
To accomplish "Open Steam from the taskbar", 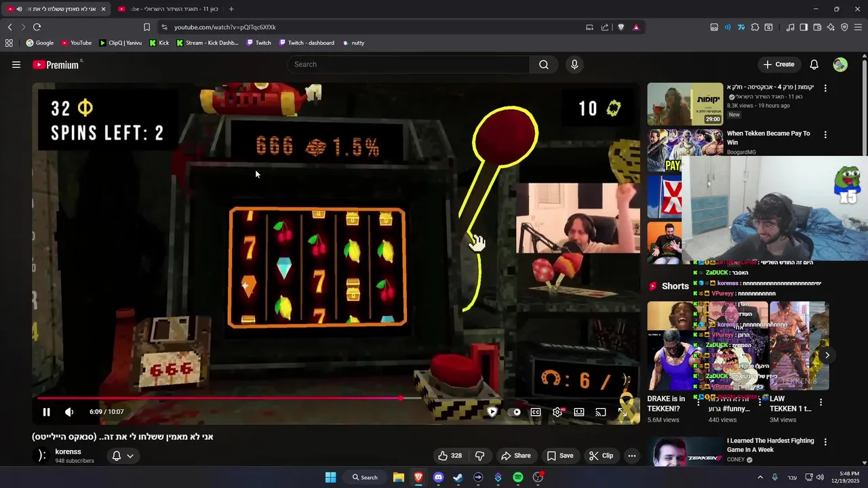I will (x=458, y=477).
